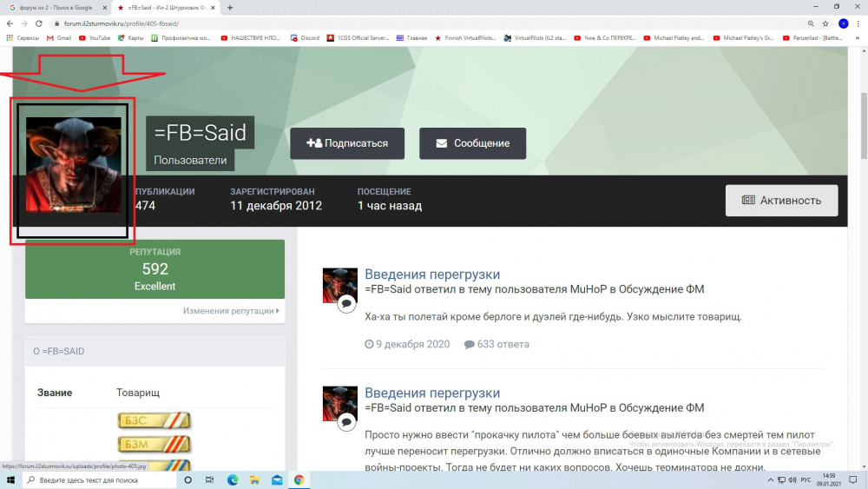Viewport: 868px width, 489px height.
Task: Click the =FB=Said profile avatar photo
Action: click(x=74, y=164)
